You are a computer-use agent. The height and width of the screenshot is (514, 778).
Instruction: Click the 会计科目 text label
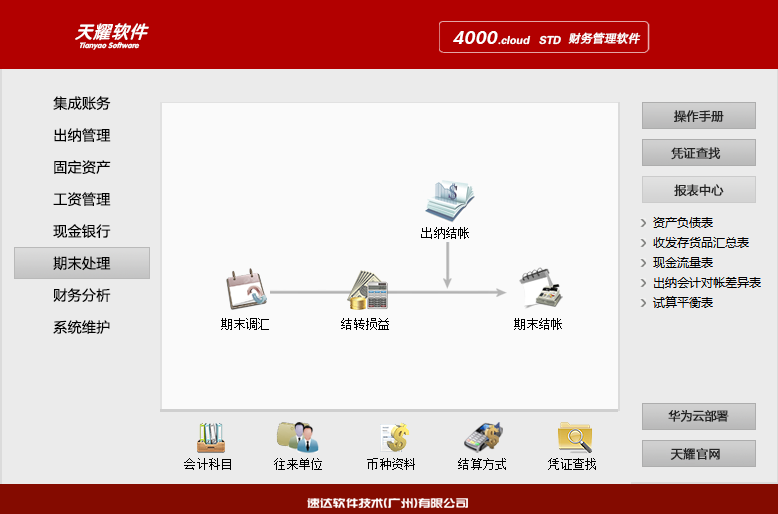click(x=208, y=464)
